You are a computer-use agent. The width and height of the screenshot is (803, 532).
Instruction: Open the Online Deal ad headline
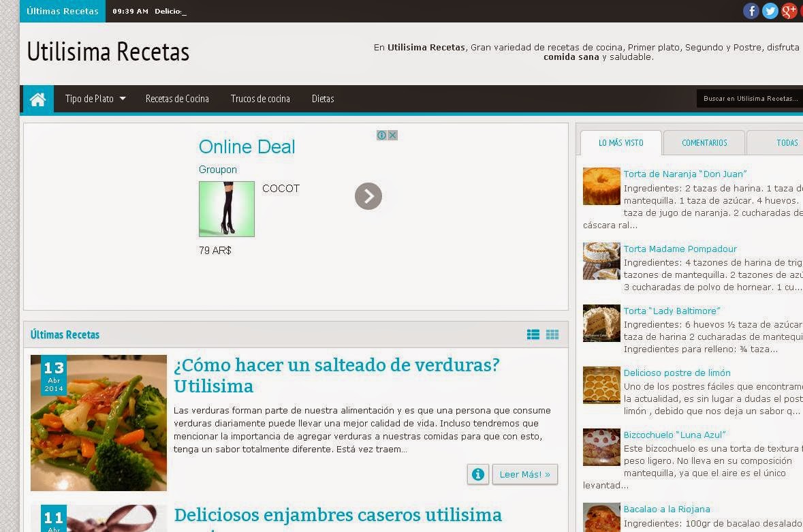click(x=247, y=147)
